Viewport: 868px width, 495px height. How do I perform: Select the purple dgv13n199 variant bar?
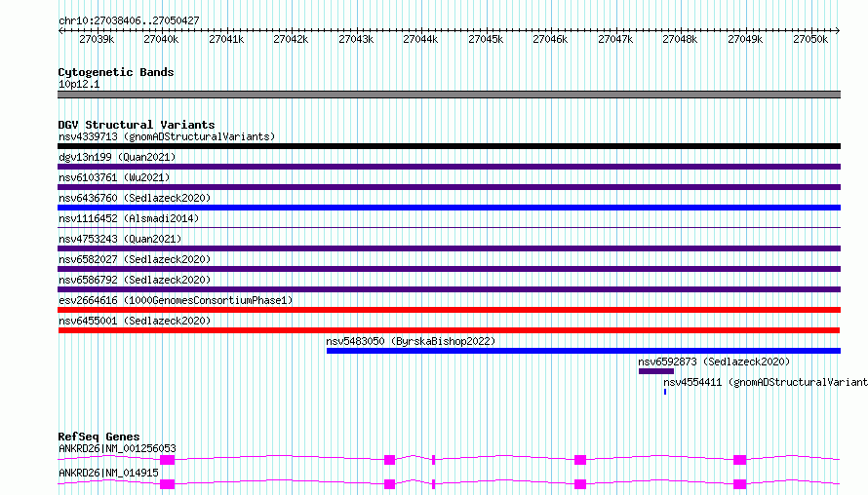coord(449,167)
